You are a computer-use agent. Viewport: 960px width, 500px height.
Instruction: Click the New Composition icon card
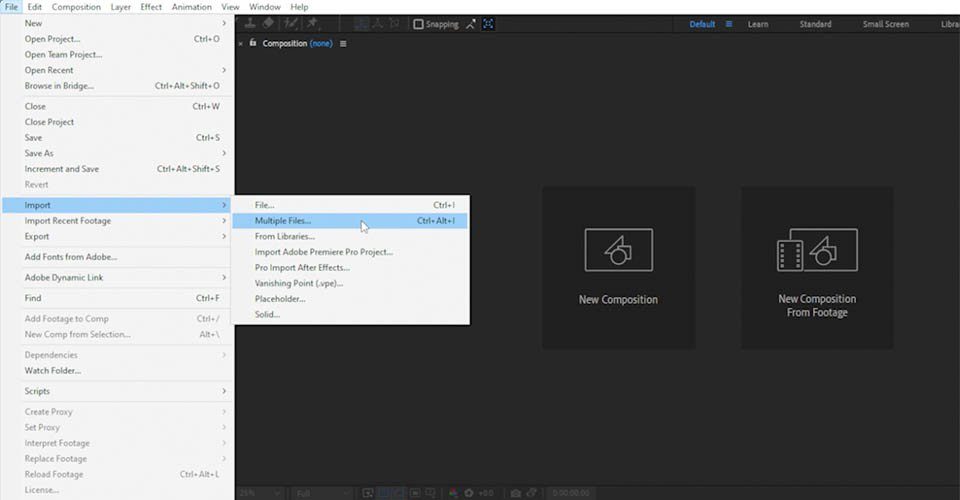coord(618,267)
